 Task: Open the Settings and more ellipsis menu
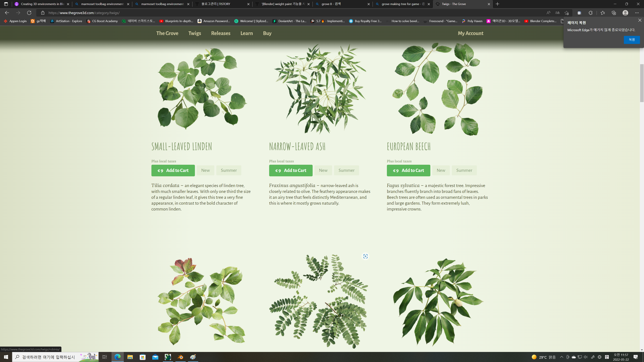pos(637,13)
